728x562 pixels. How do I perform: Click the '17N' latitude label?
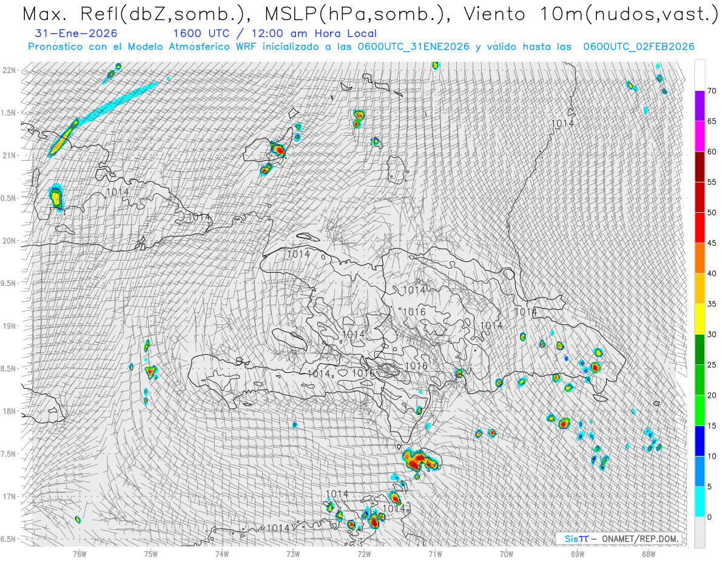coord(8,497)
